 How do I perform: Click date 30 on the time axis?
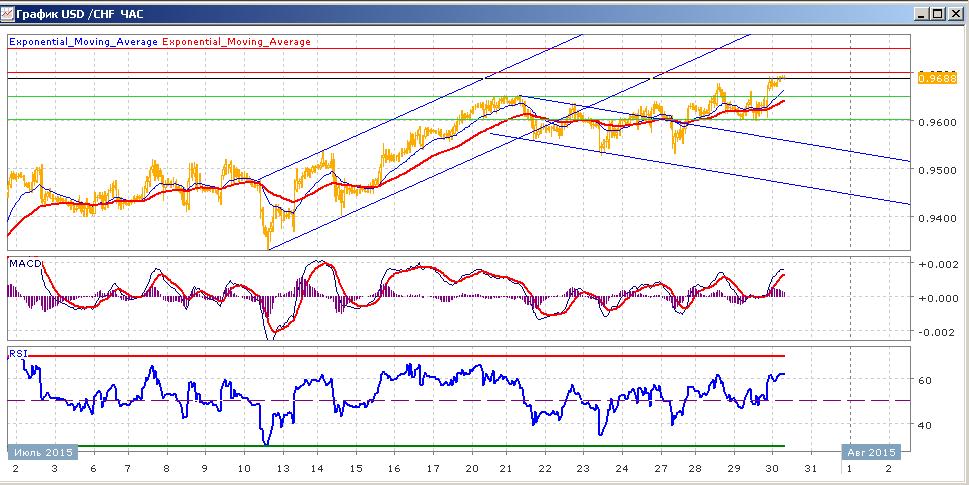click(x=772, y=469)
